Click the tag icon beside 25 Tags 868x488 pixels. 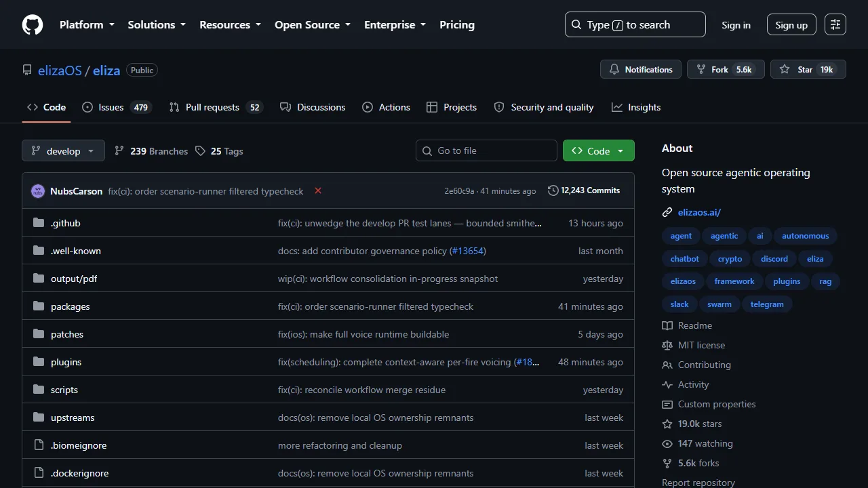click(200, 150)
